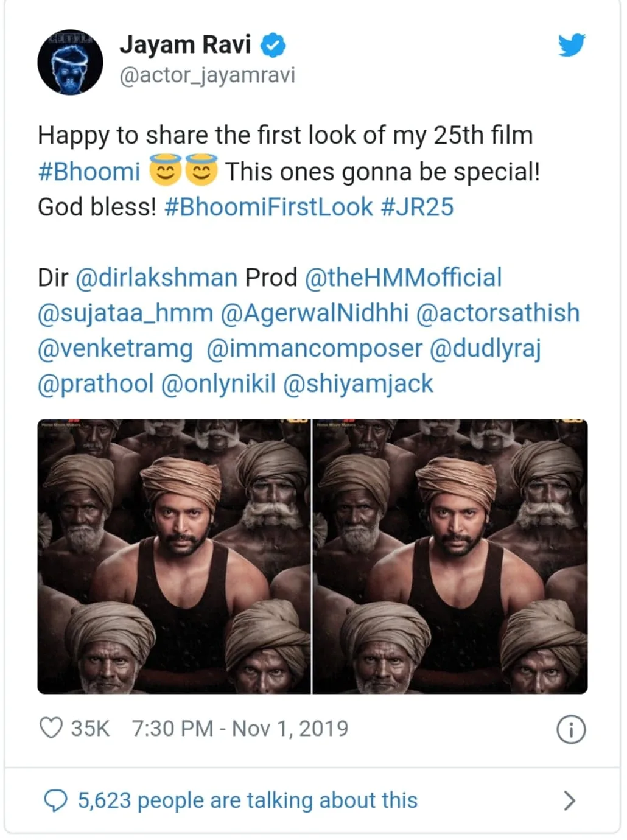Open the left poster image

click(x=174, y=556)
